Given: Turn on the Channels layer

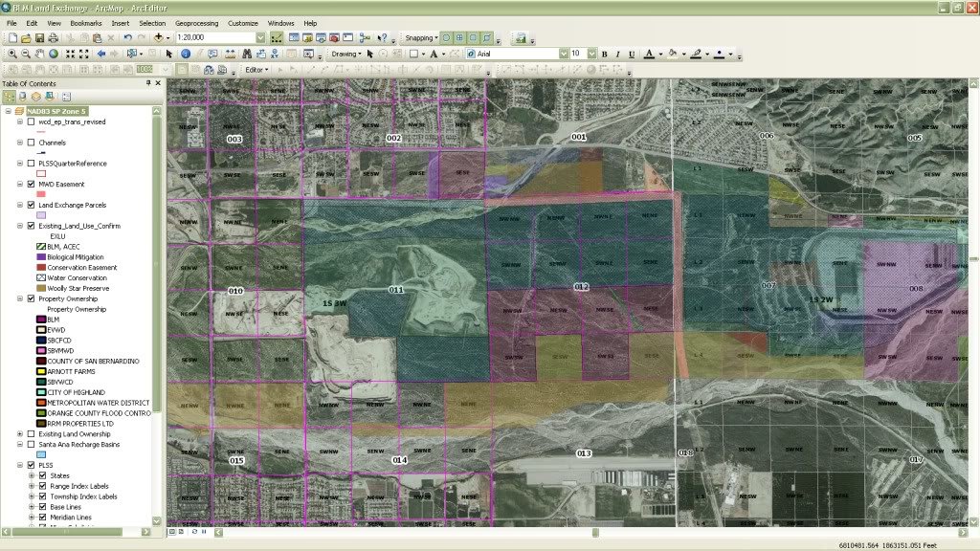Looking at the screenshot, I should (31, 143).
